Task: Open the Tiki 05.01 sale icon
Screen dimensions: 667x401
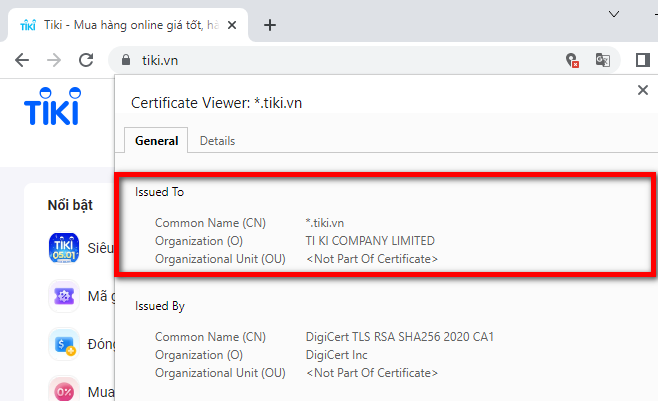Action: pyautogui.click(x=64, y=247)
